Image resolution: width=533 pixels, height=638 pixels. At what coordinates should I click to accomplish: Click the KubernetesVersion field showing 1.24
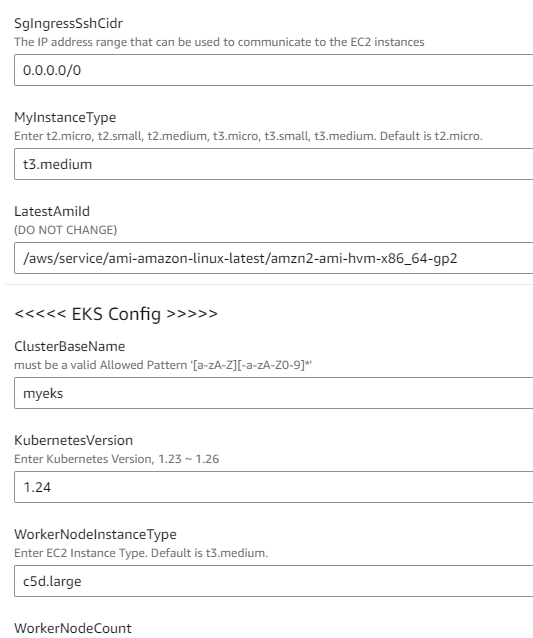point(273,487)
